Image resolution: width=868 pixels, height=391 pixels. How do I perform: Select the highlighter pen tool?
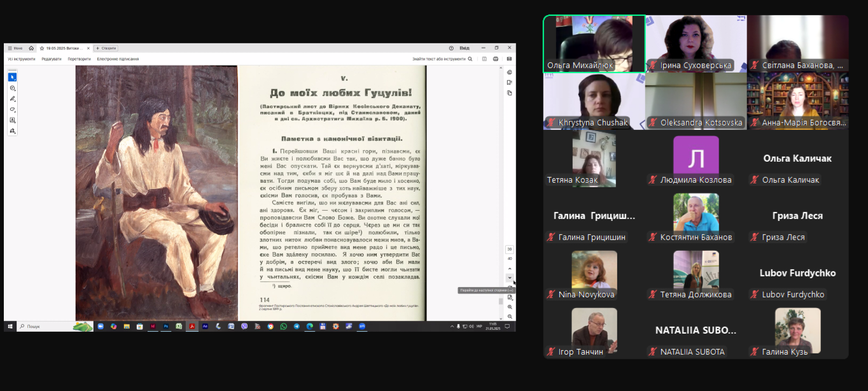coord(12,99)
